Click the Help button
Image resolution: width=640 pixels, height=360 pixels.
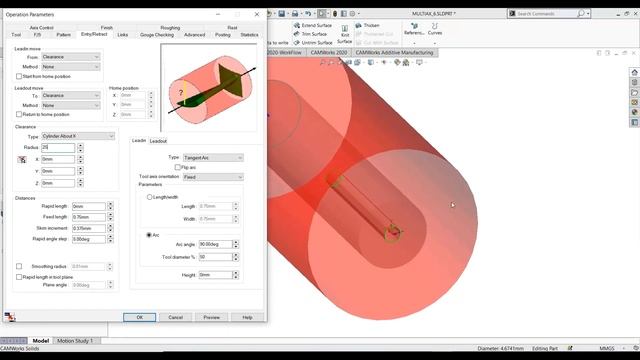tap(247, 318)
